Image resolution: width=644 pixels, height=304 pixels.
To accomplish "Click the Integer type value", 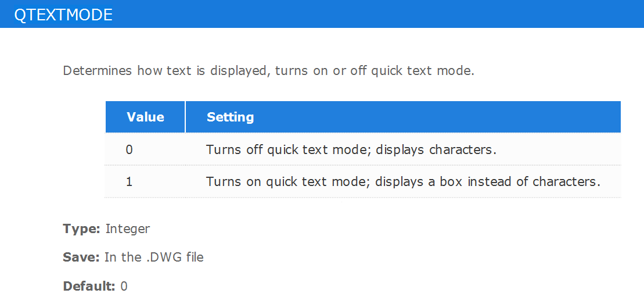I will (x=128, y=229).
